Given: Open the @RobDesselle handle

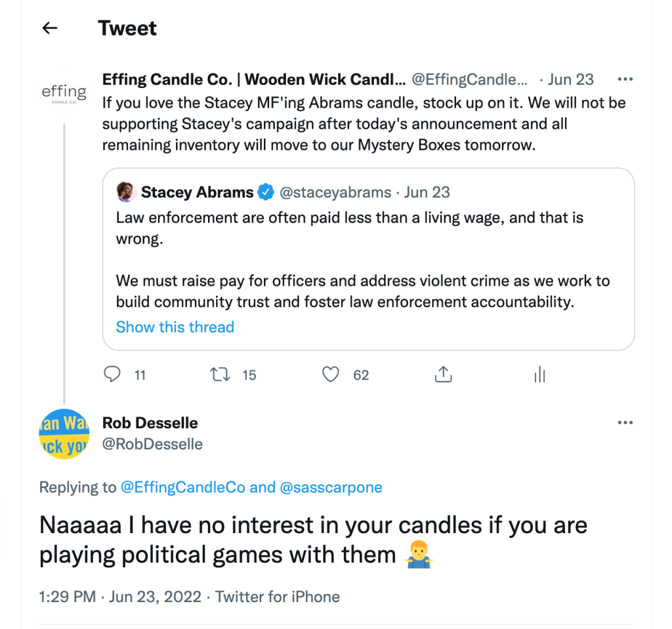Looking at the screenshot, I should (x=152, y=445).
